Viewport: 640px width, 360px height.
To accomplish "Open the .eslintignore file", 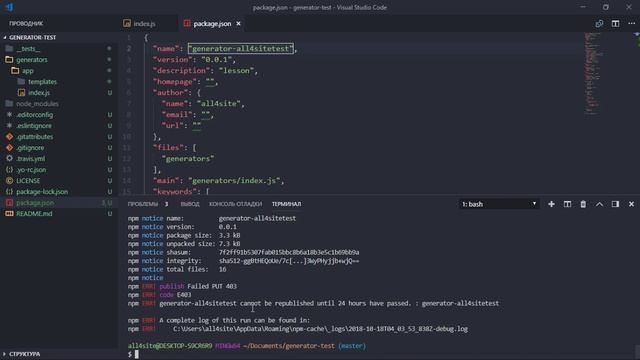I will [59, 126].
